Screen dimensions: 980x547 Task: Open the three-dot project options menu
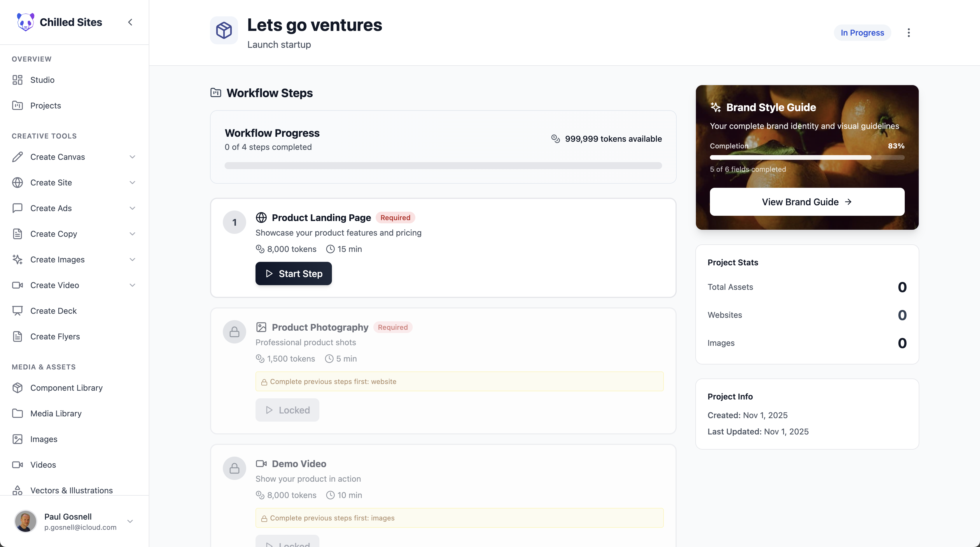tap(909, 33)
